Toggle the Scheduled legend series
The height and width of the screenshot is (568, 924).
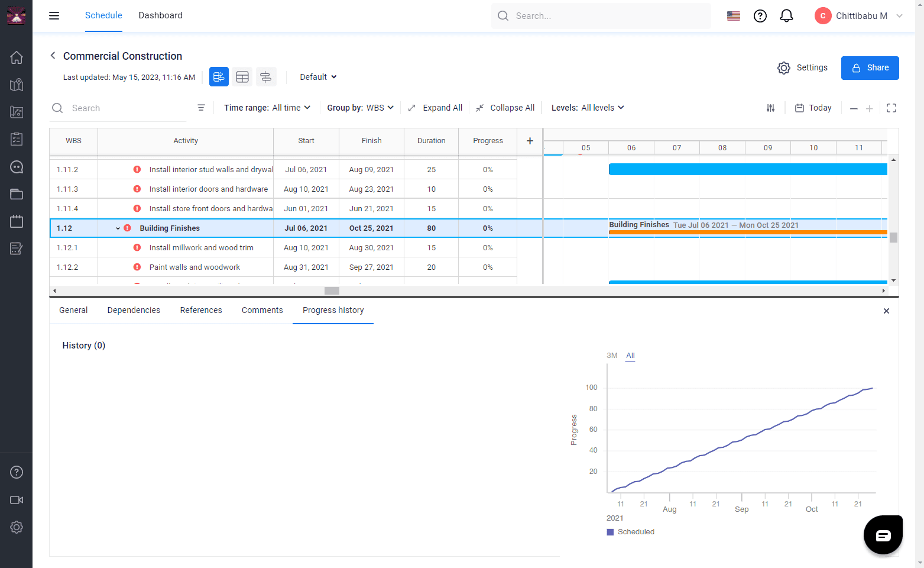coord(631,532)
